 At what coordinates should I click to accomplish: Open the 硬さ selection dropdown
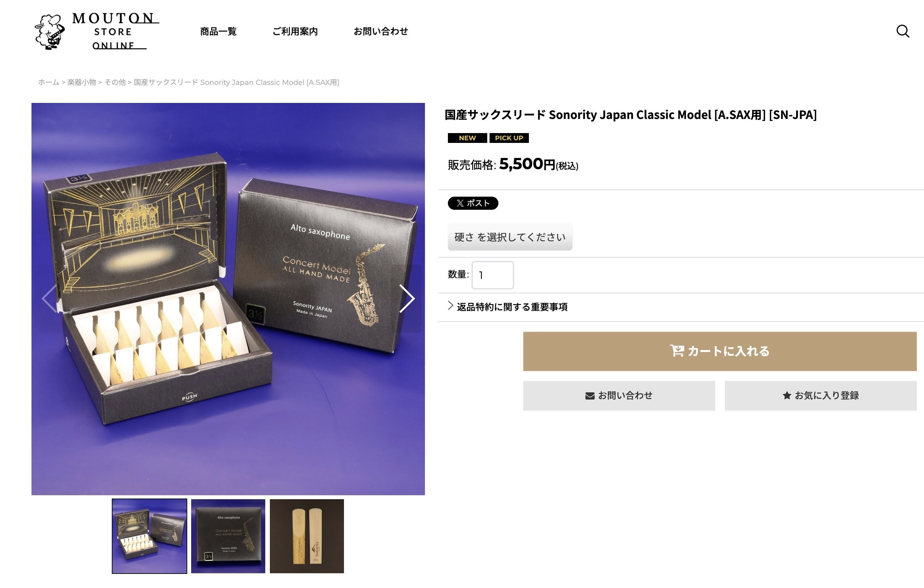click(510, 237)
